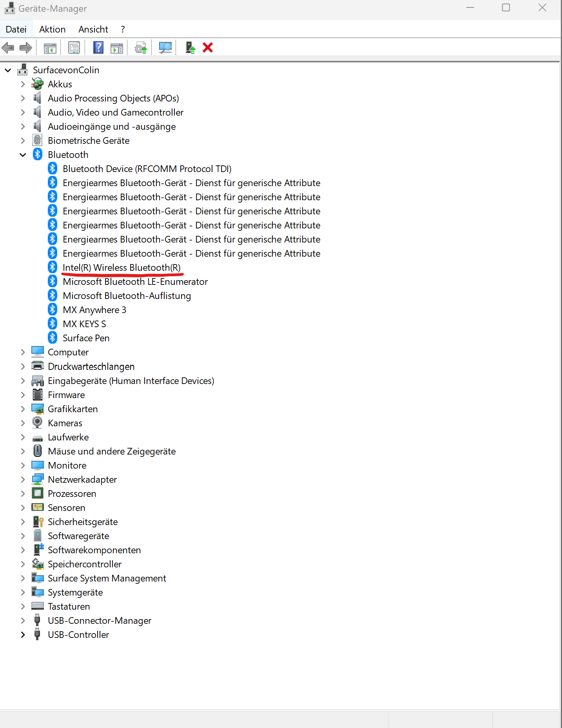This screenshot has width=562, height=728.
Task: Click the red X uninstall device icon
Action: point(208,48)
